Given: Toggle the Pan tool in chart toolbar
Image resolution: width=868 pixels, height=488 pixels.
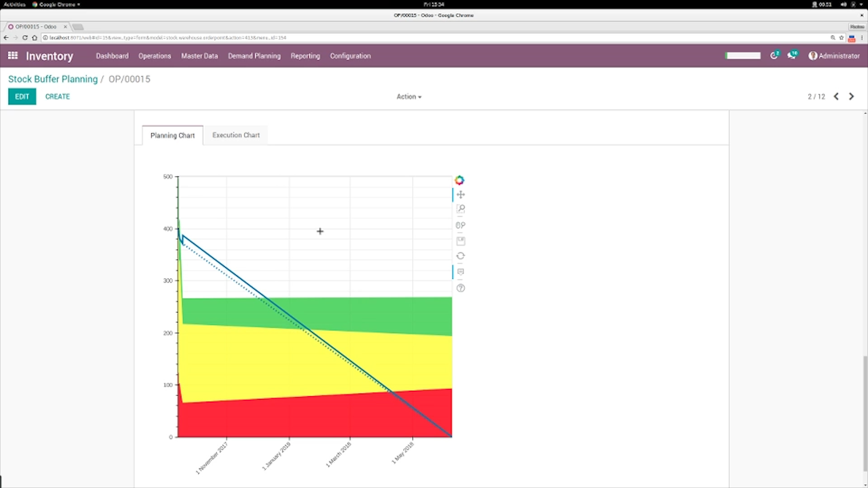Looking at the screenshot, I should [x=460, y=195].
